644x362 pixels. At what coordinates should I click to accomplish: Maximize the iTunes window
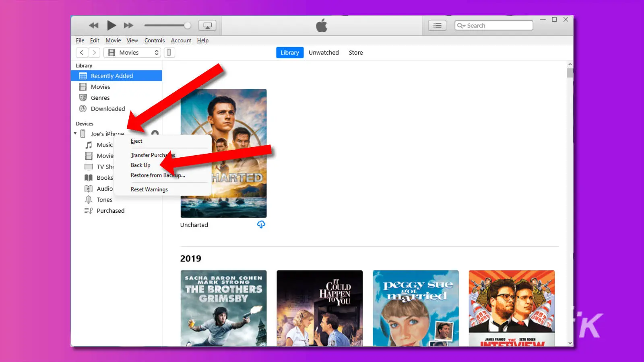click(554, 20)
